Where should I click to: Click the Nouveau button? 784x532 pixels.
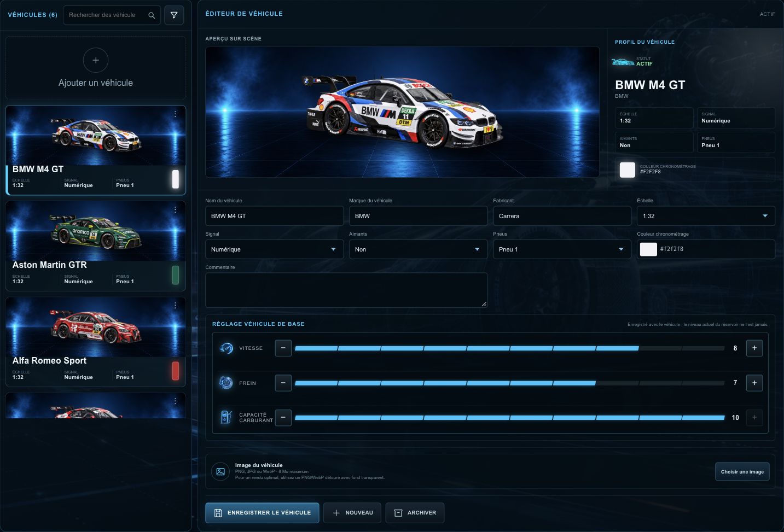tap(353, 513)
